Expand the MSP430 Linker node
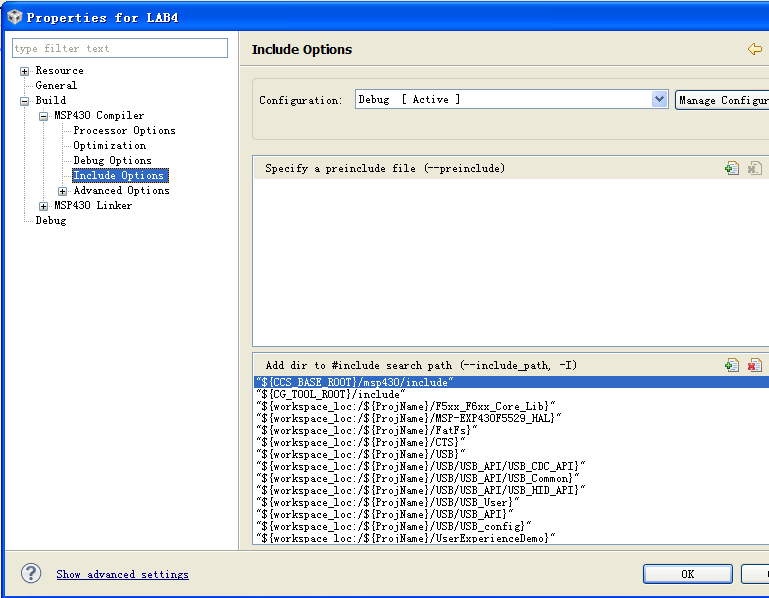 [x=44, y=206]
